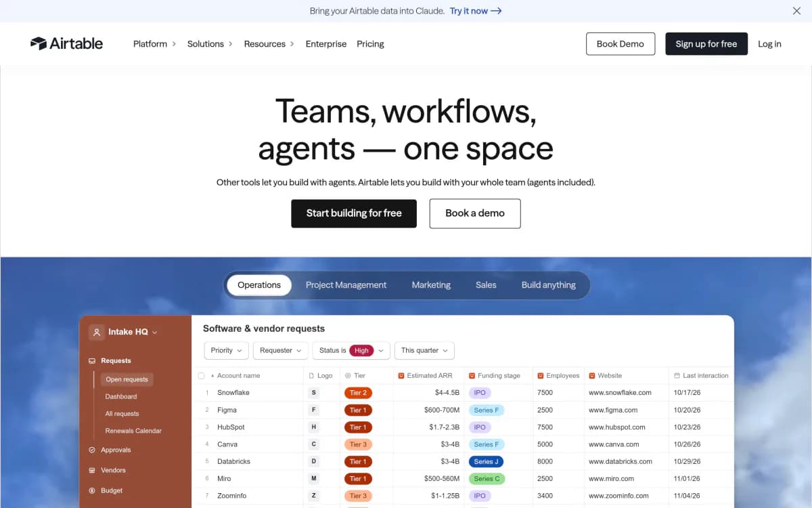Open the 'Status is High' filter dropdown
The width and height of the screenshot is (812, 508).
point(352,350)
